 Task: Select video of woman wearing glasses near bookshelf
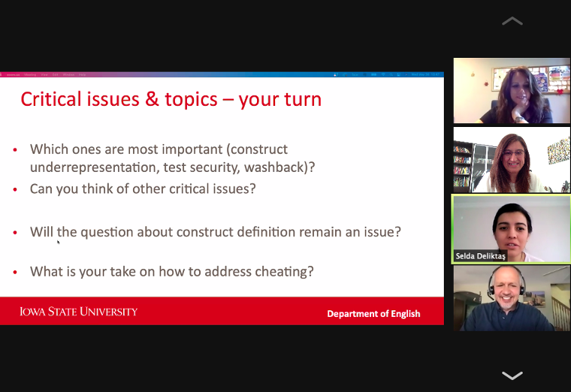pyautogui.click(x=512, y=159)
